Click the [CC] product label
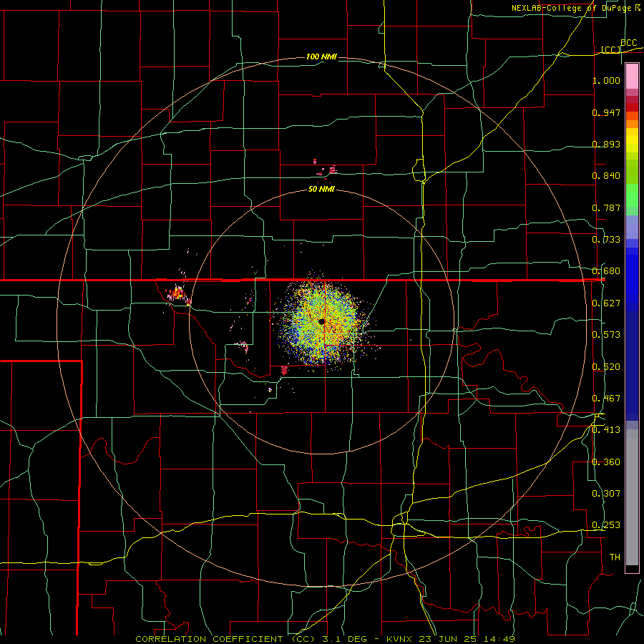This screenshot has width=644, height=644. tap(611, 49)
